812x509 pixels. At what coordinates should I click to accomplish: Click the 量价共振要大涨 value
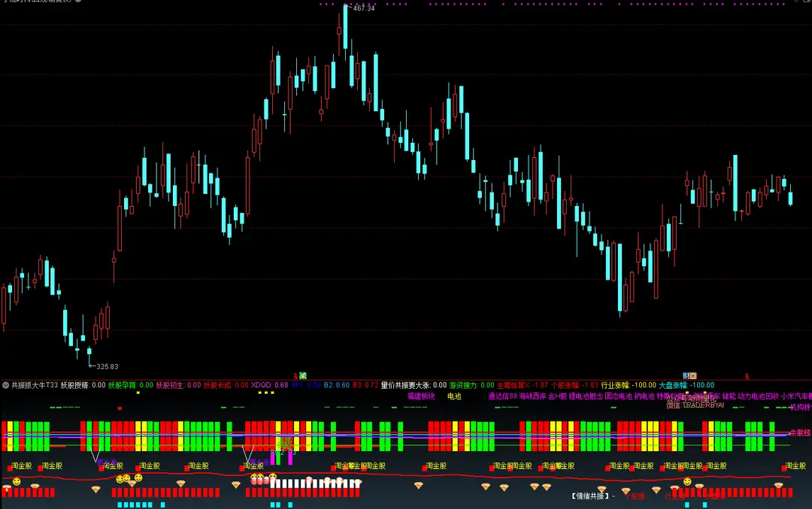click(x=414, y=385)
